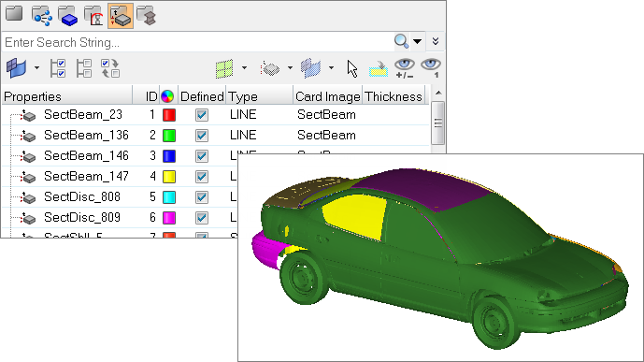This screenshot has height=362, width=644.
Task: Click the scrollbar up arrow in property list
Action: [x=438, y=93]
